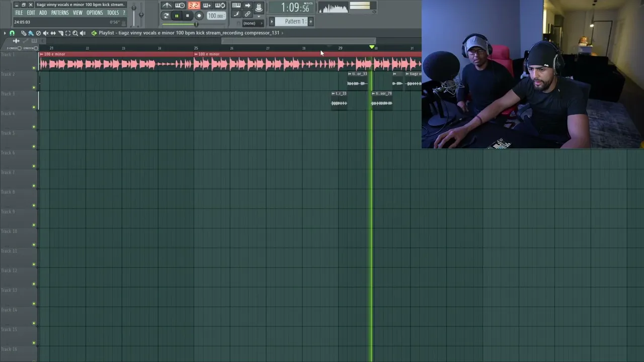Open the metronome settings

[x=167, y=6]
